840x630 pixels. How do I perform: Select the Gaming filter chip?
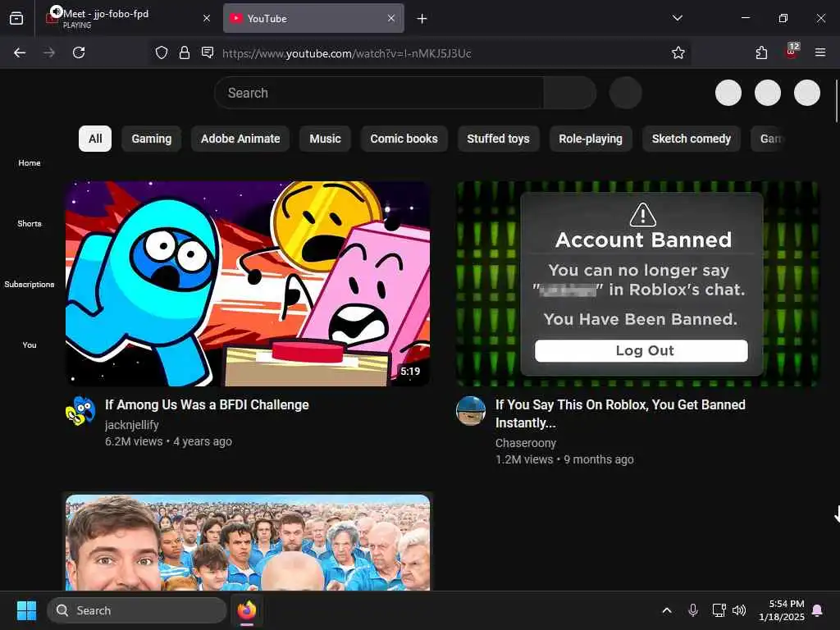point(152,139)
